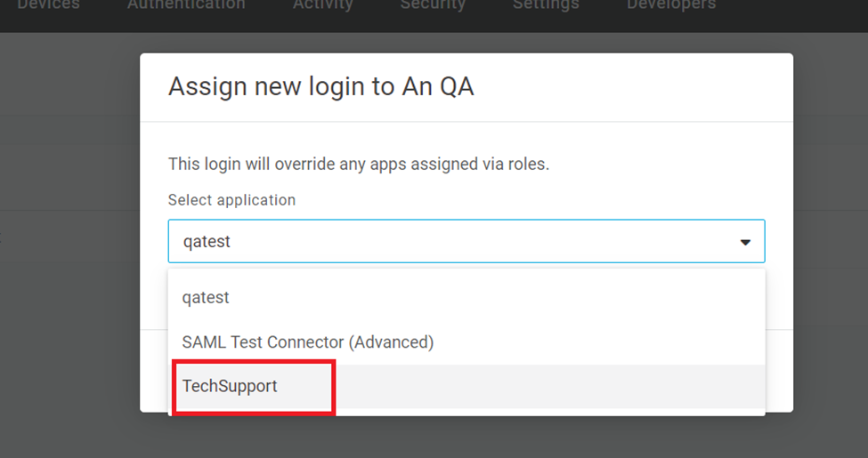Click the Select application combo box showing qatest
Viewport: 868px width, 458px height.
pos(445,242)
